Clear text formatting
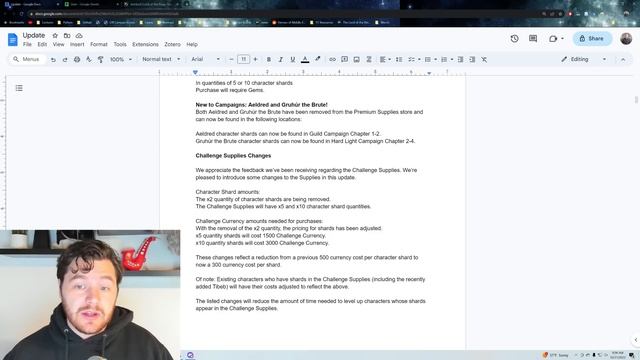This screenshot has height=360, width=640. [x=484, y=60]
